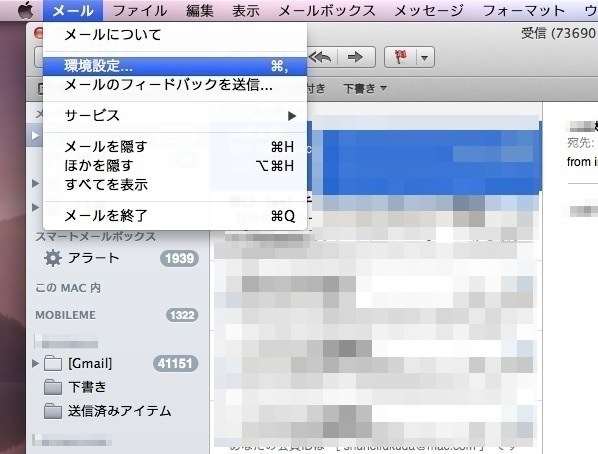This screenshot has width=598, height=454.
Task: Choose メールについて from the menu
Action: click(x=175, y=35)
